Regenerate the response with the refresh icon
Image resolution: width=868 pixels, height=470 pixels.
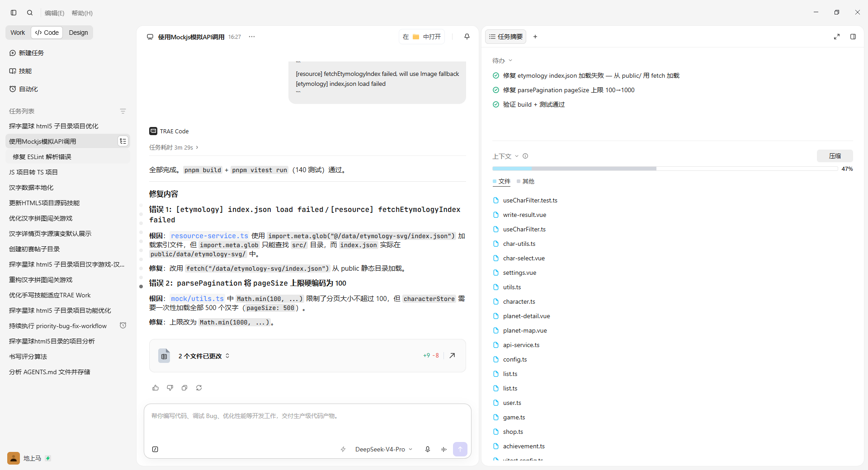point(199,388)
